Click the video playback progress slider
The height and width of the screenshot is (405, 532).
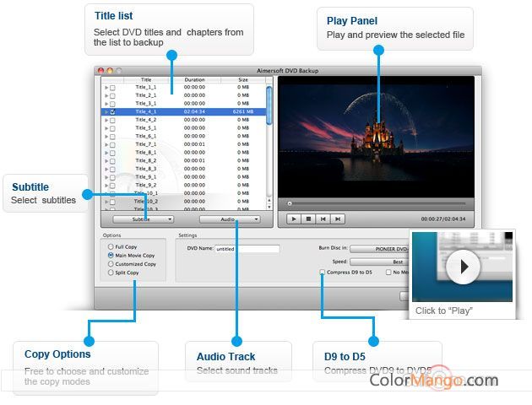[376, 203]
